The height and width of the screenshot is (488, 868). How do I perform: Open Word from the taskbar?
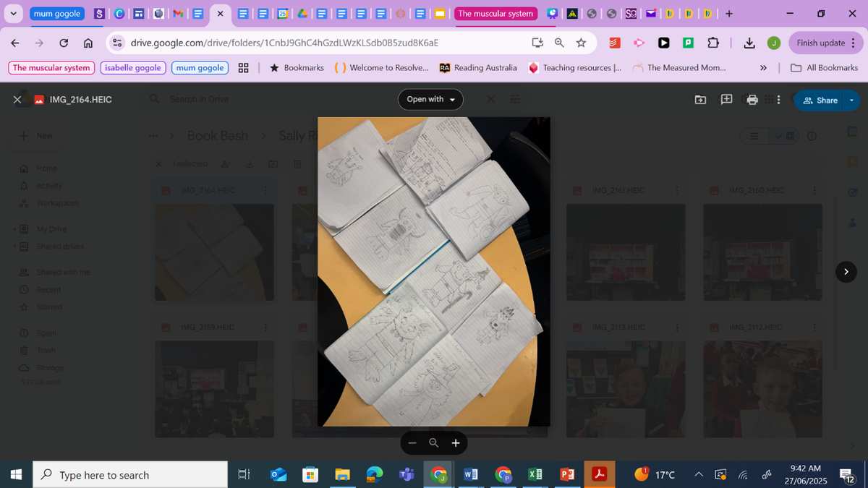[x=470, y=475]
